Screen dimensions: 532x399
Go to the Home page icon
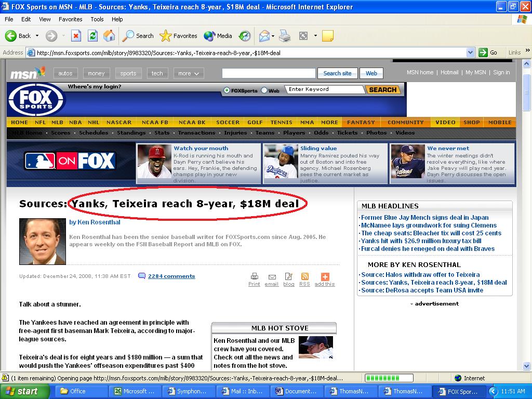coord(109,36)
